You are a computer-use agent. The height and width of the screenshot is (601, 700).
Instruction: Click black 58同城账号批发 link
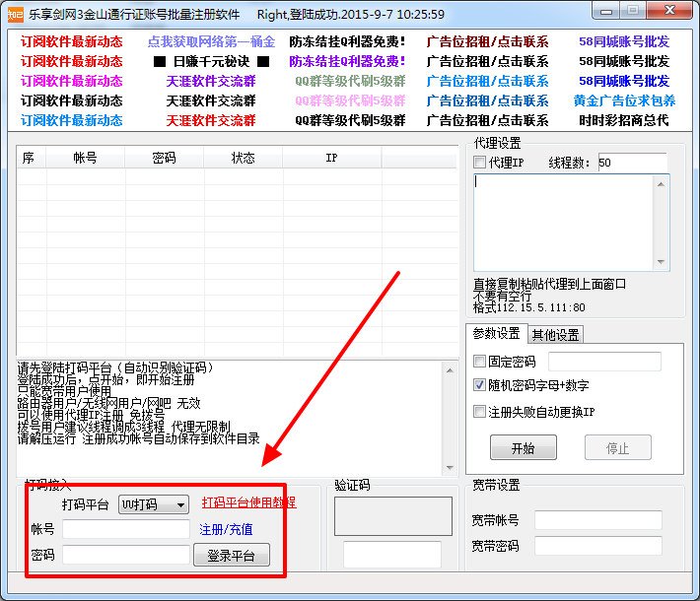(x=624, y=61)
